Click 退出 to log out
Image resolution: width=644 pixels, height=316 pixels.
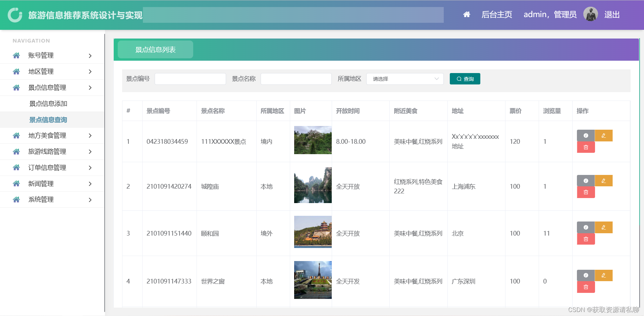612,14
